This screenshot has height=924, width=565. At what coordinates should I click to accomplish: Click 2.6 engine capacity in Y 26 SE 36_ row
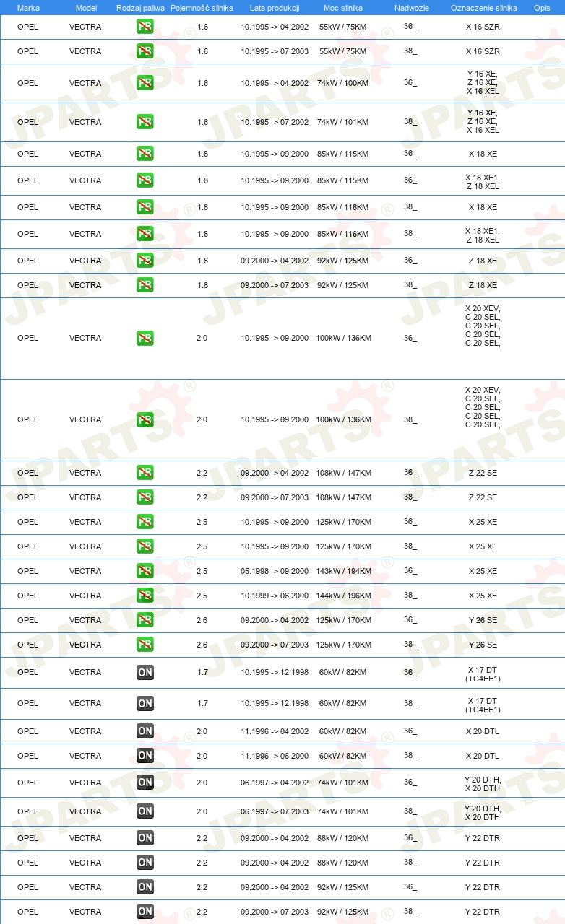(x=202, y=620)
